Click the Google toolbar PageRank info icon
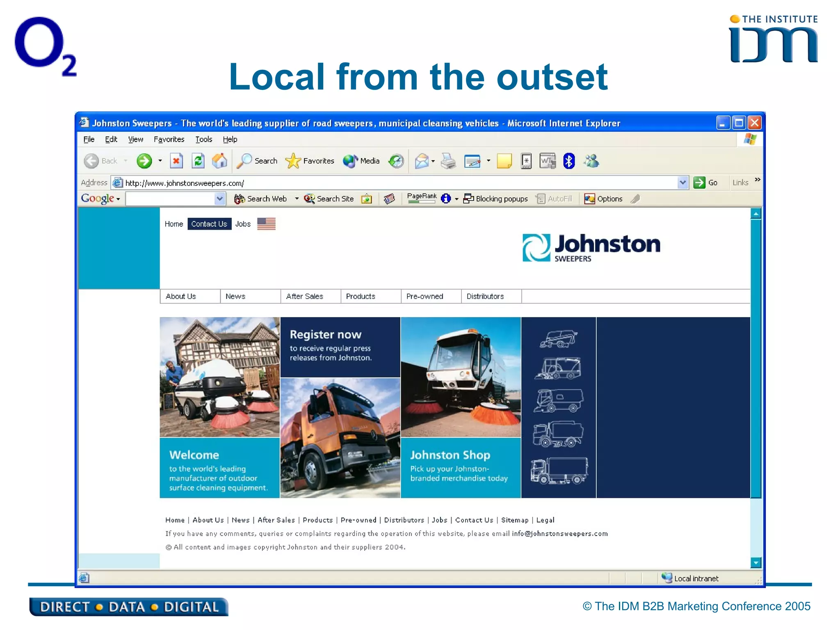Screen dimensions: 840x630 pos(446,199)
